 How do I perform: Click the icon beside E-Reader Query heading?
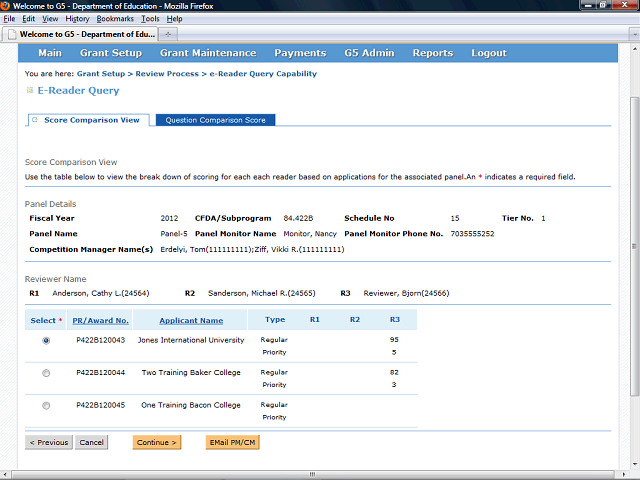(29, 91)
